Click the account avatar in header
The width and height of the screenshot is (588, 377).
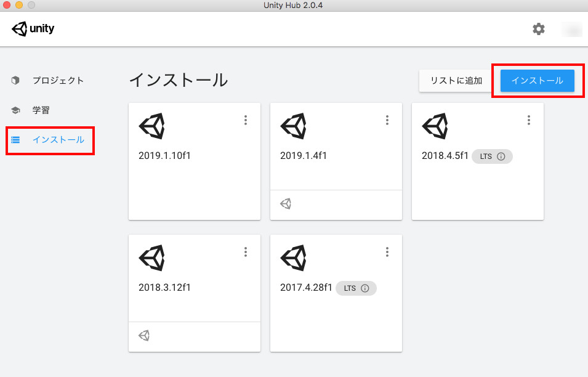[x=572, y=29]
